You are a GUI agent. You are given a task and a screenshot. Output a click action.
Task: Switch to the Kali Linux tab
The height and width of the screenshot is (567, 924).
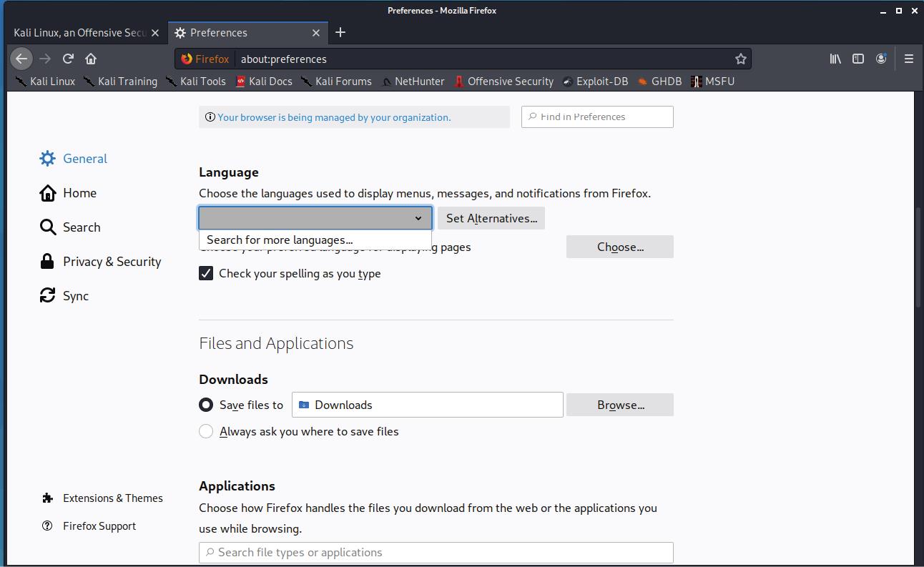80,33
